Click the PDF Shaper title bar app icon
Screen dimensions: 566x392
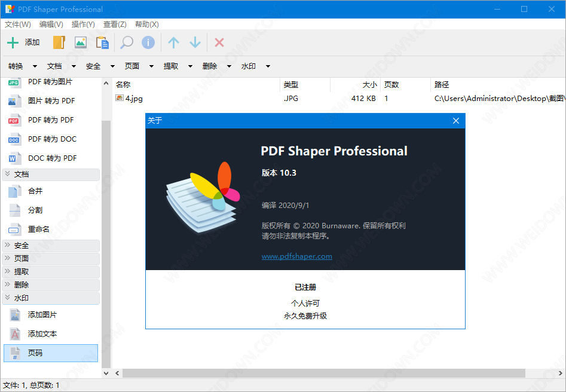coord(10,9)
